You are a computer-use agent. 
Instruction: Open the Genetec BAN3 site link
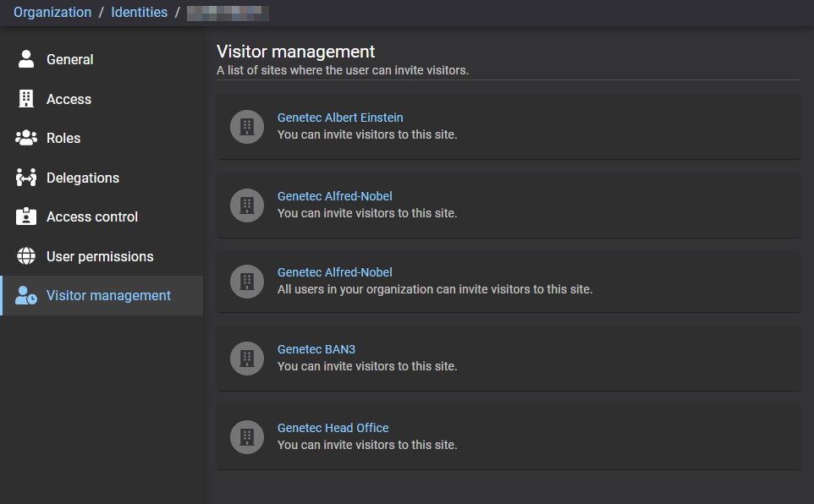tap(310, 349)
